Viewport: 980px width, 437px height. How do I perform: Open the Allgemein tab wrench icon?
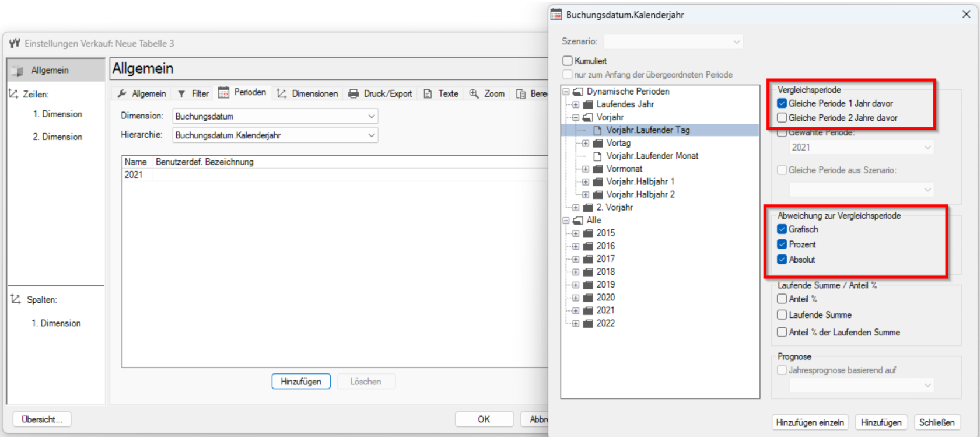pyautogui.click(x=122, y=93)
